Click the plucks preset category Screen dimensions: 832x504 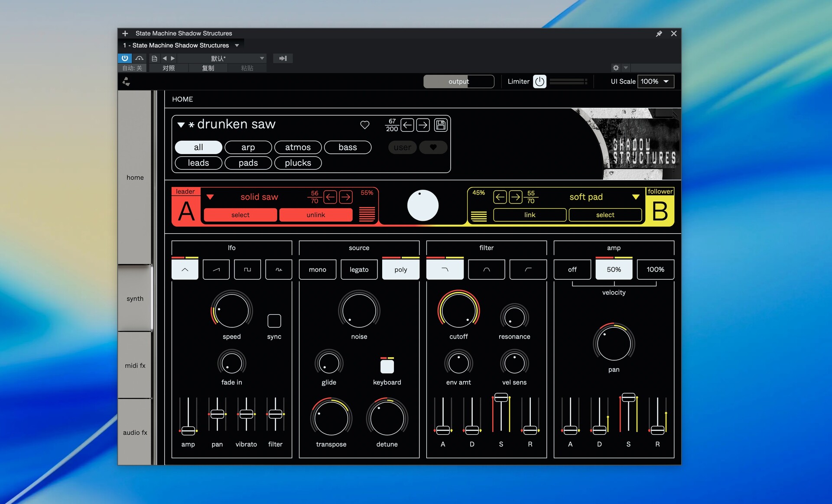click(298, 163)
